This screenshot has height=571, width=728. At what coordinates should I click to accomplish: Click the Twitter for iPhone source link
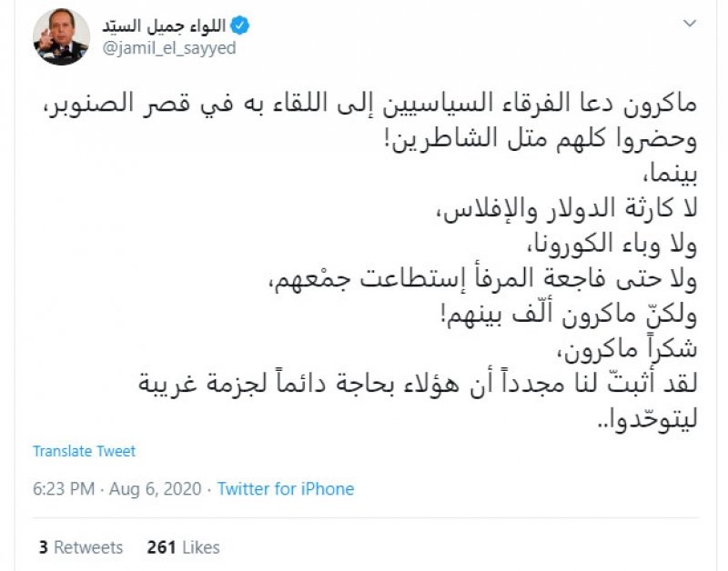(x=286, y=488)
